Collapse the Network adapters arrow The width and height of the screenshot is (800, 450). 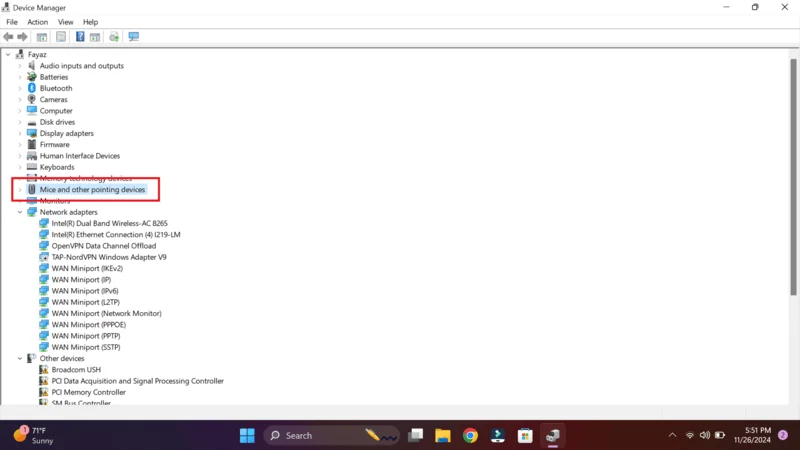pyautogui.click(x=20, y=212)
